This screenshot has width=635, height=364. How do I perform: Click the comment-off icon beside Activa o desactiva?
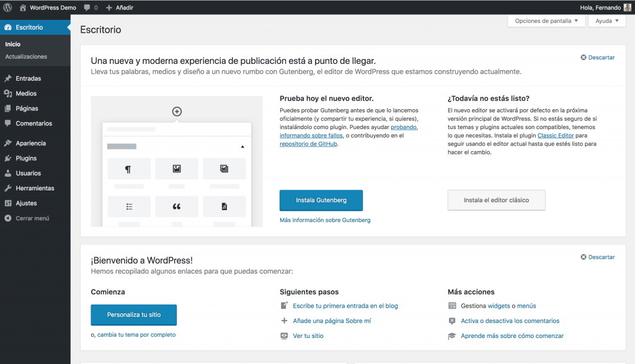click(452, 321)
